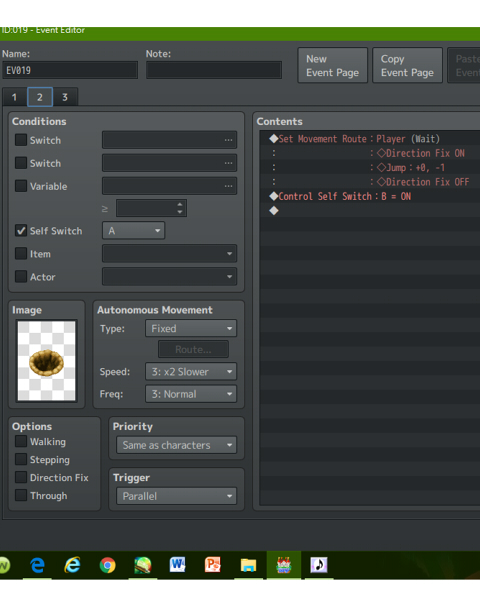This screenshot has height=600, width=480.
Task: Open the Trigger dropdown showing Parallel
Action: pos(176,496)
